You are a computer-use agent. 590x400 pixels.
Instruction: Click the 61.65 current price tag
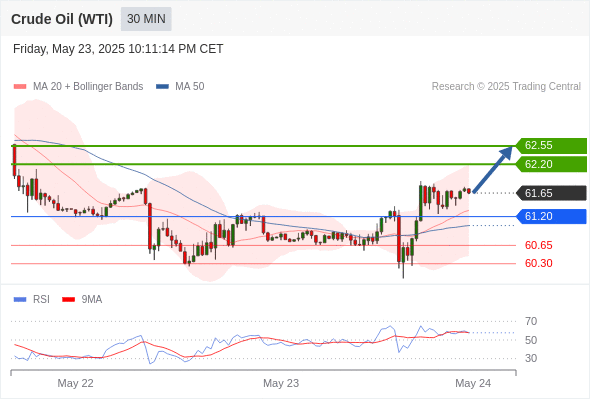[x=551, y=193]
